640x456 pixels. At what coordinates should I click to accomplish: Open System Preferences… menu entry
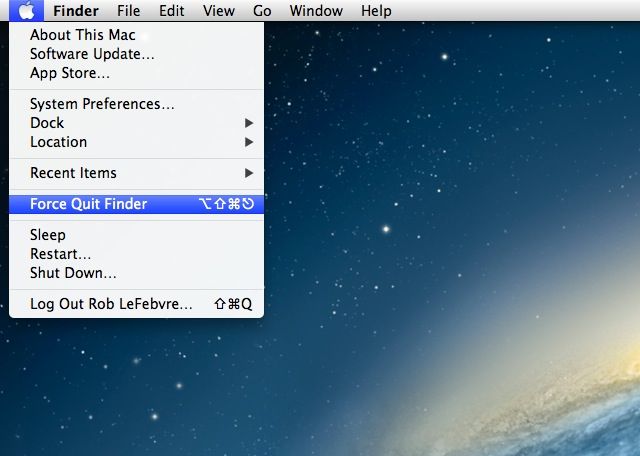point(102,104)
